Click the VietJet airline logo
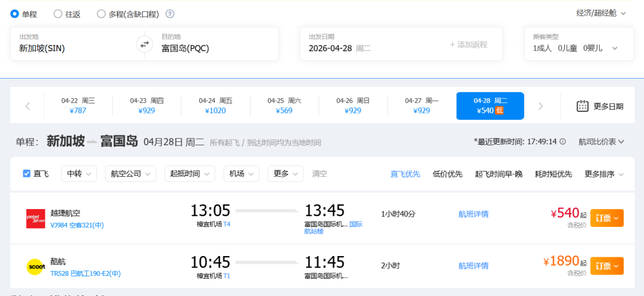Screen dimensions: 644x296 tap(36, 219)
